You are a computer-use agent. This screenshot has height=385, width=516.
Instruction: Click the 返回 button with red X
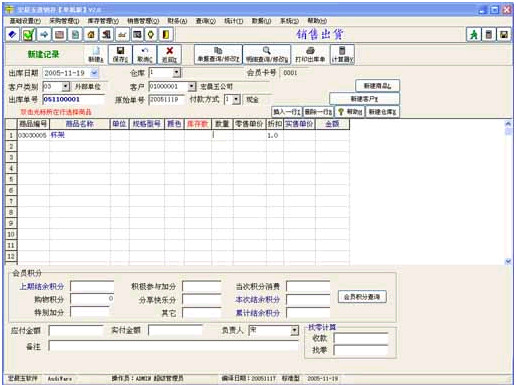pos(169,55)
